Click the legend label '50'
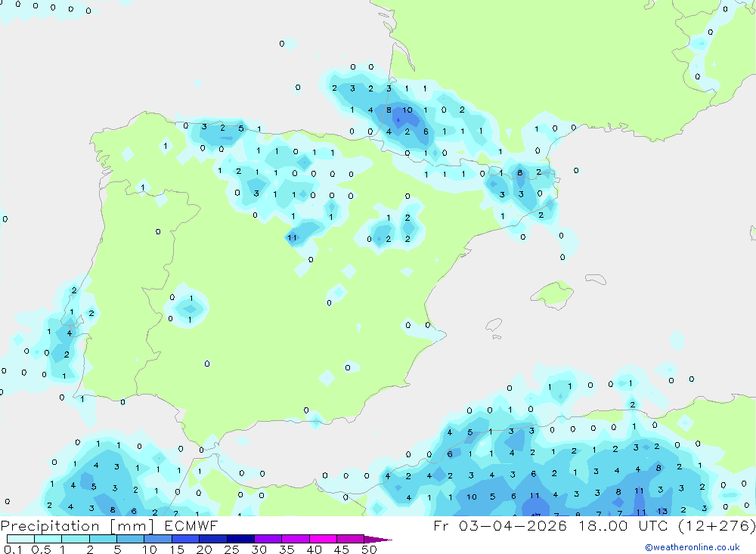This screenshot has height=554, width=756. [369, 549]
